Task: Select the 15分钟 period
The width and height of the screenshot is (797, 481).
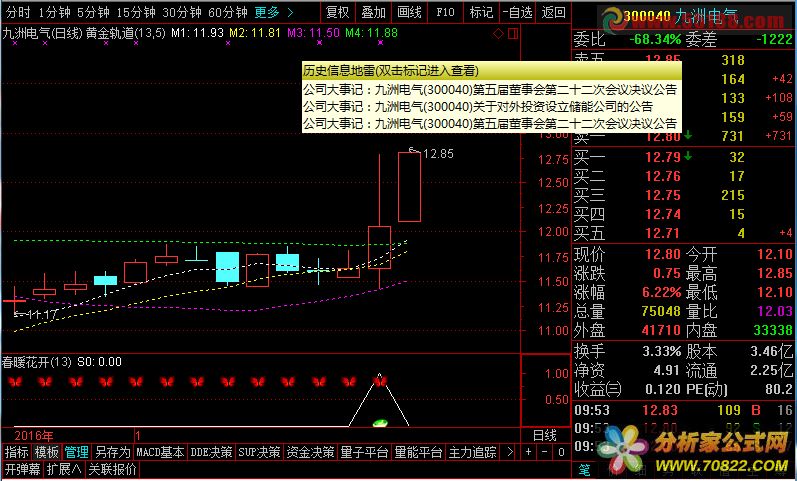Action: 136,12
